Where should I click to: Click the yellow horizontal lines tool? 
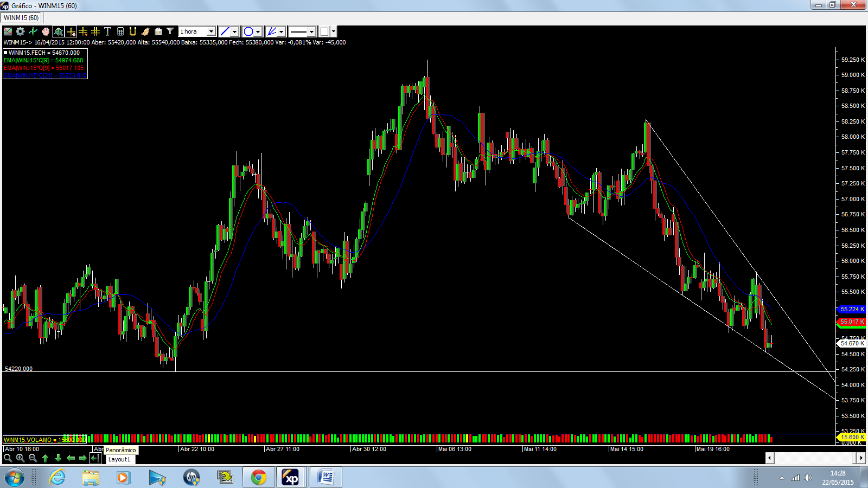[x=83, y=31]
